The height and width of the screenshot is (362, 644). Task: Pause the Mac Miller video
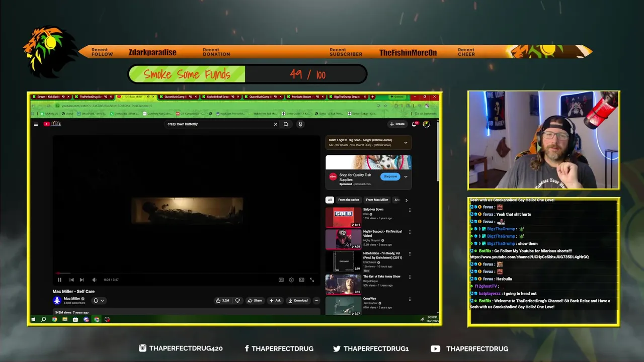[59, 280]
